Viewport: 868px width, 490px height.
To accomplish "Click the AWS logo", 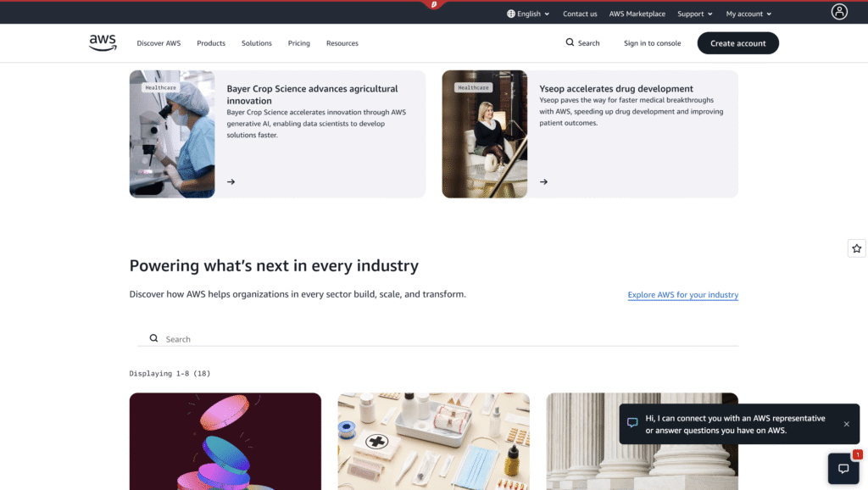I will tap(103, 42).
